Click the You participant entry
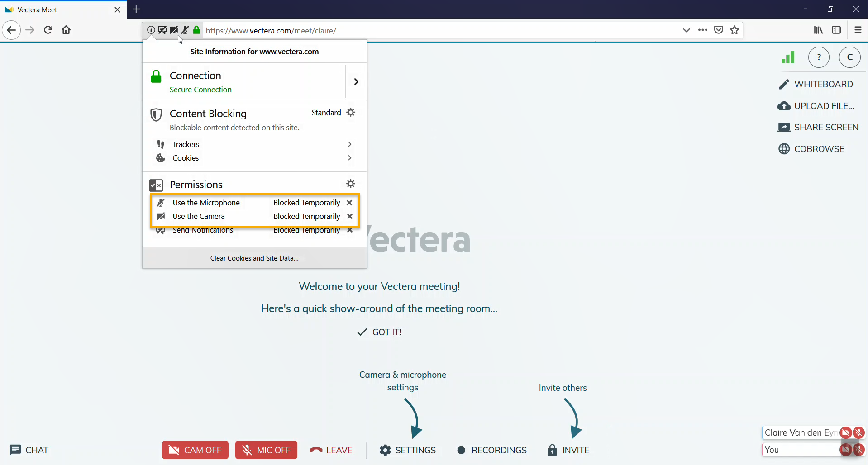The image size is (868, 465). (x=801, y=450)
